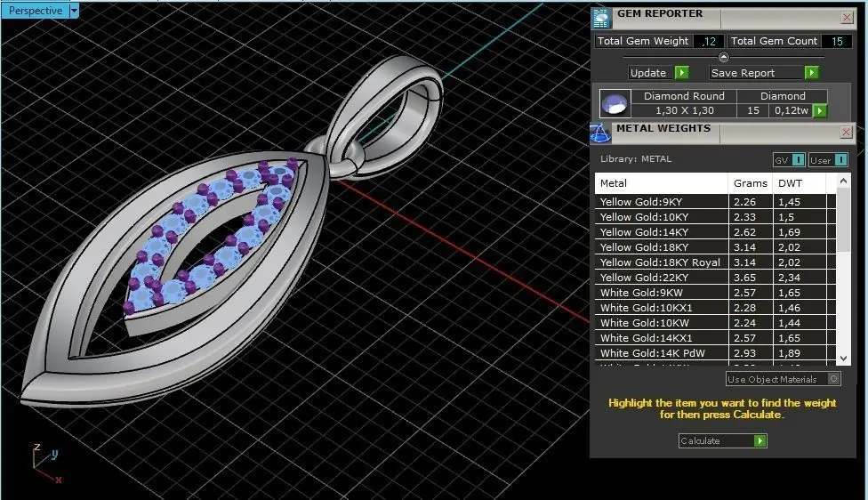Select the Yellow Gold:18KY row

coord(715,247)
